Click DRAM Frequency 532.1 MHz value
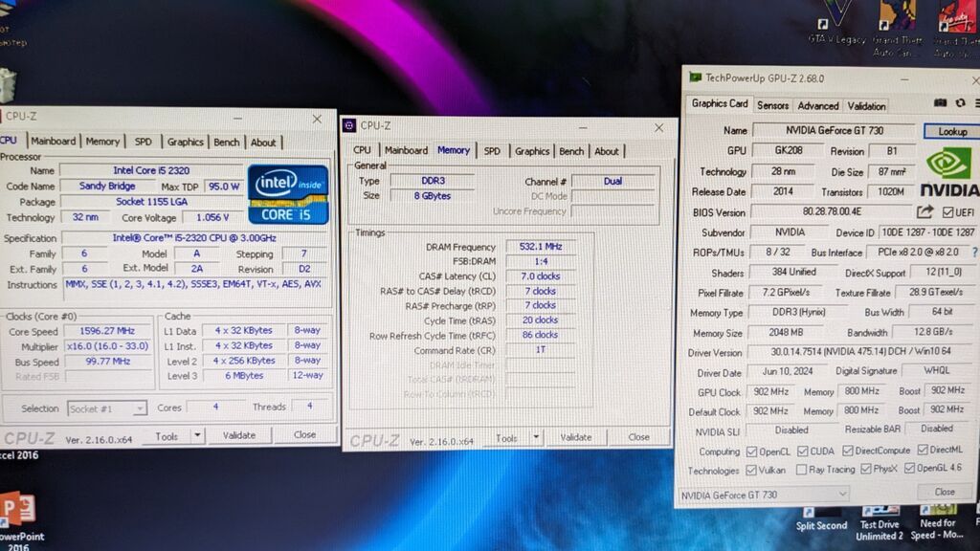Image resolution: width=980 pixels, height=551 pixels. tap(541, 246)
